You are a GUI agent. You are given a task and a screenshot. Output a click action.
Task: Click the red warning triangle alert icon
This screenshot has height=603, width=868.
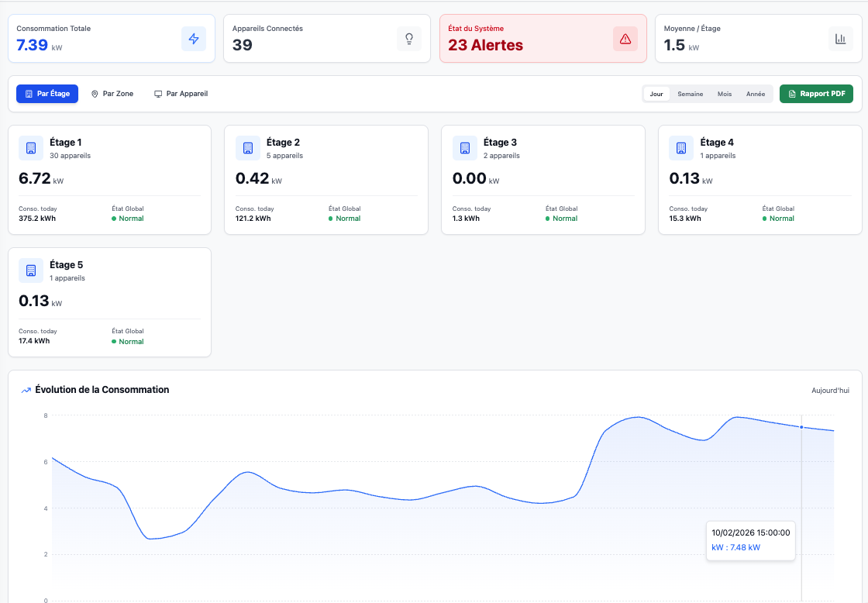[625, 39]
